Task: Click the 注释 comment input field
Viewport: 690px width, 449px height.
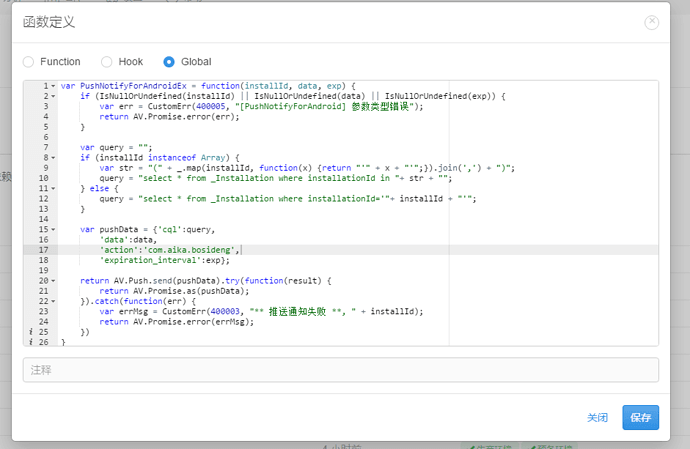Action: point(341,370)
